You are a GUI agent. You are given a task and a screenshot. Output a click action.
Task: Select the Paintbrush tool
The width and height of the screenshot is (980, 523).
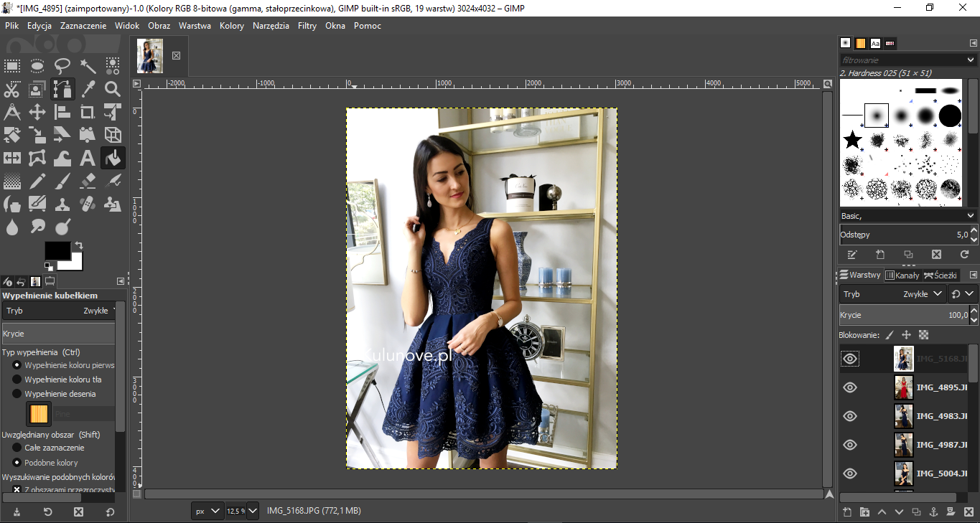[x=62, y=181]
